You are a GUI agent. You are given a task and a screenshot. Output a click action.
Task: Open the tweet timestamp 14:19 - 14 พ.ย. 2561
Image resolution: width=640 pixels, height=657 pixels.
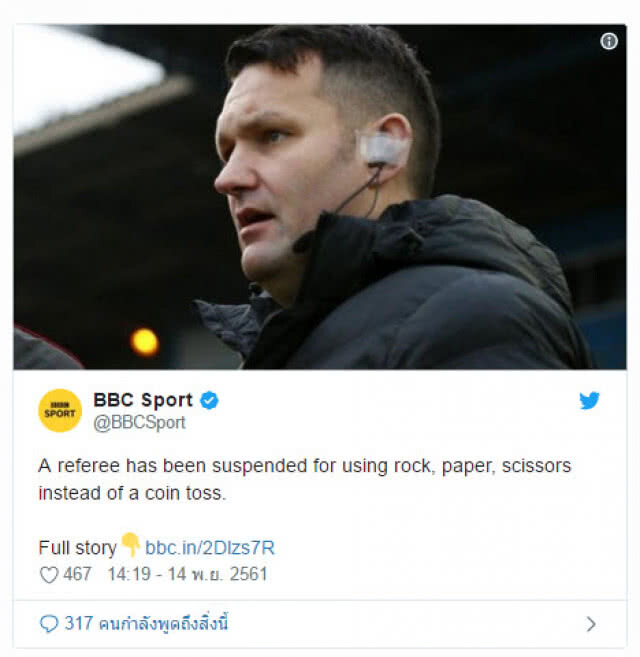187,574
